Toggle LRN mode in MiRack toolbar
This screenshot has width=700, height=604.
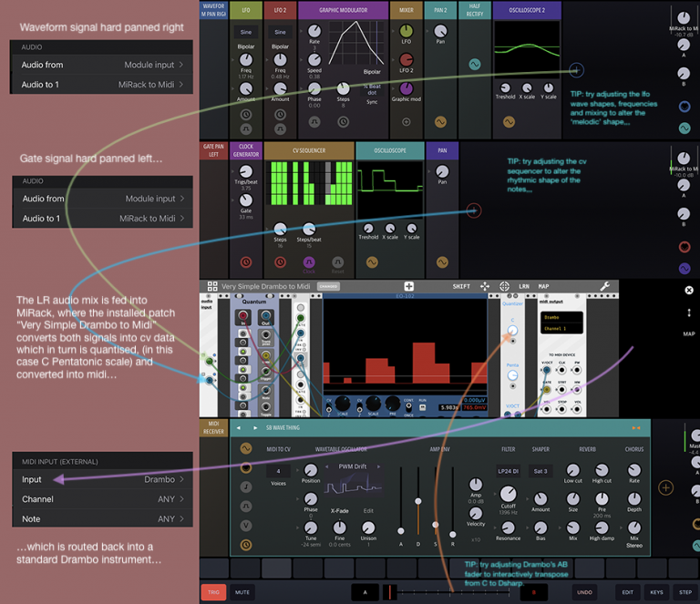click(x=524, y=286)
